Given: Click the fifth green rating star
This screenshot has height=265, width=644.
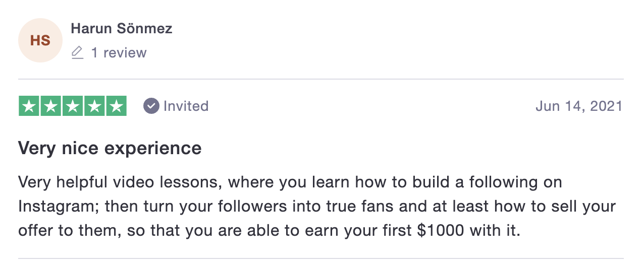Looking at the screenshot, I should click(116, 106).
